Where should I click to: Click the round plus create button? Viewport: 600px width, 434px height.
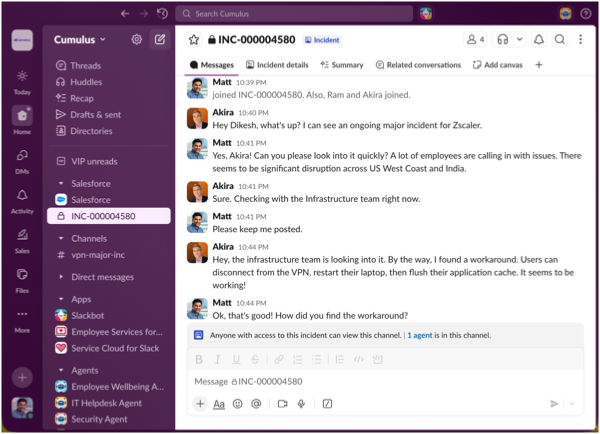22,378
